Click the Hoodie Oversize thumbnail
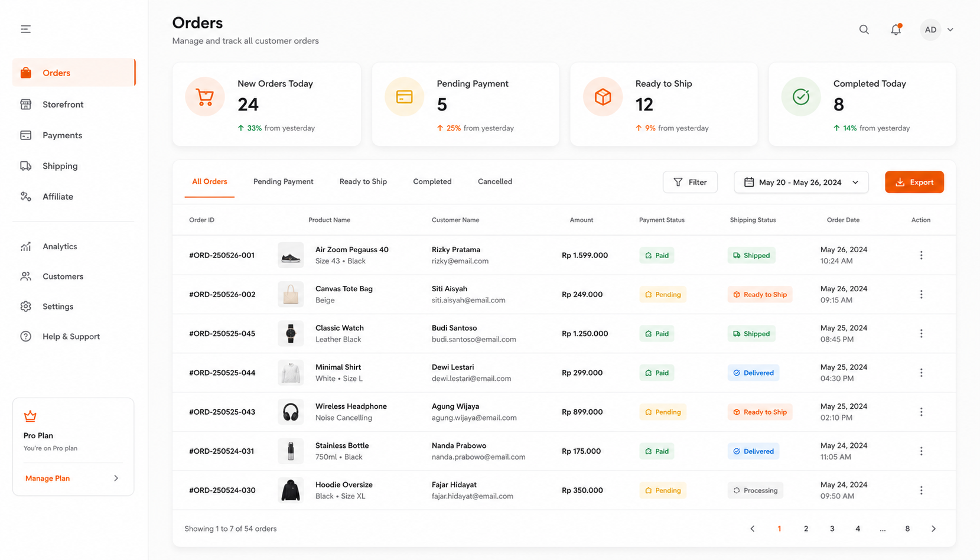This screenshot has height=560, width=980. click(x=291, y=490)
